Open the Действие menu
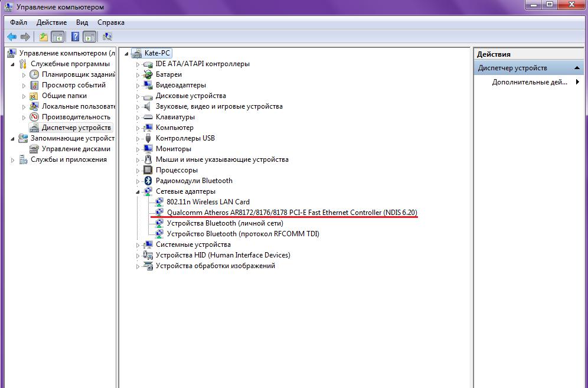This screenshot has width=588, height=388. pos(51,22)
